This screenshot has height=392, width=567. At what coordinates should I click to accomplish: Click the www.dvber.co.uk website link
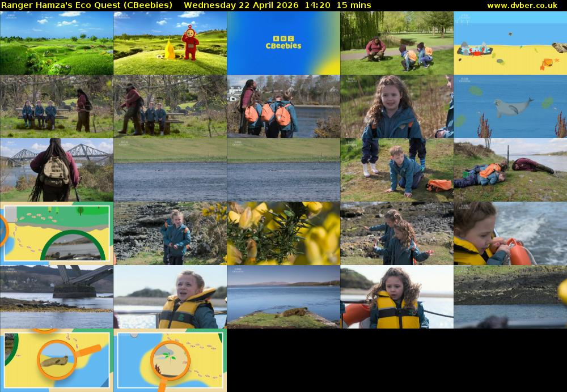pyautogui.click(x=522, y=6)
